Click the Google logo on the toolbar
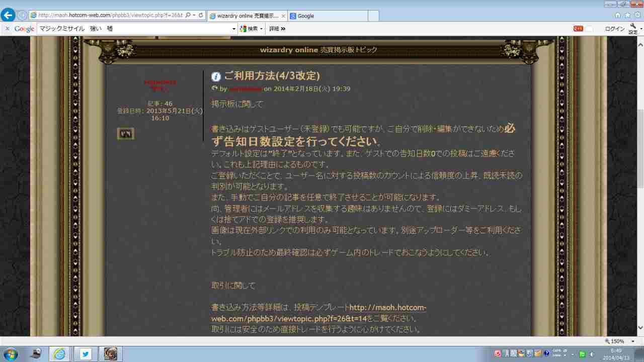 point(24,29)
